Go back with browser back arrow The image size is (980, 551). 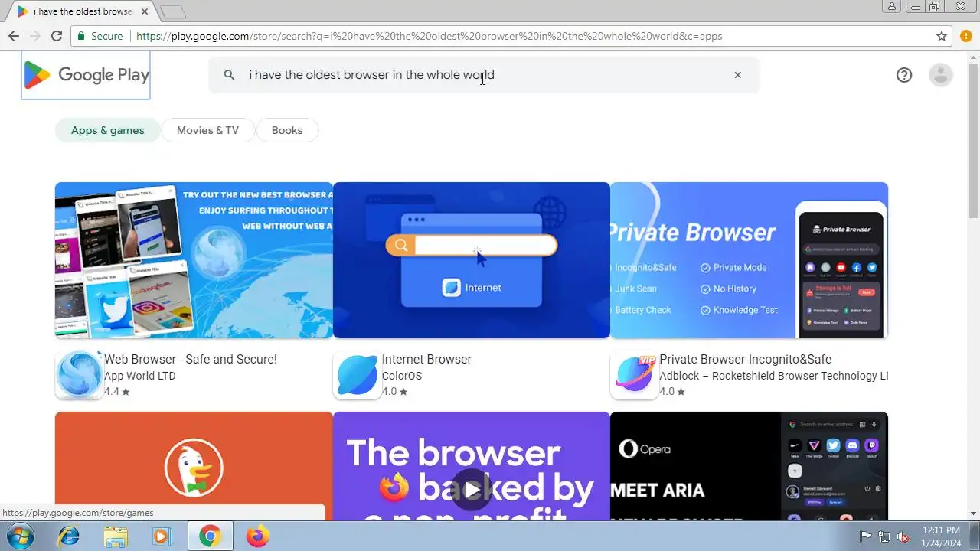tap(14, 36)
